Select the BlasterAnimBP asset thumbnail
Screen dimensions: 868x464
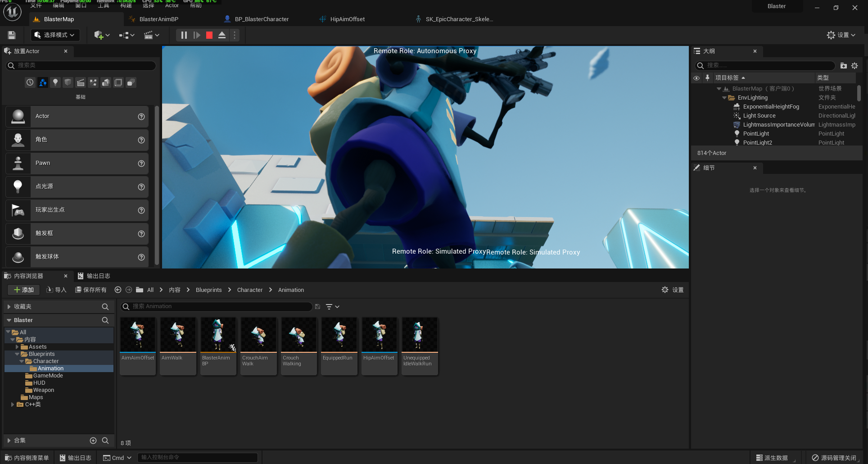point(218,346)
